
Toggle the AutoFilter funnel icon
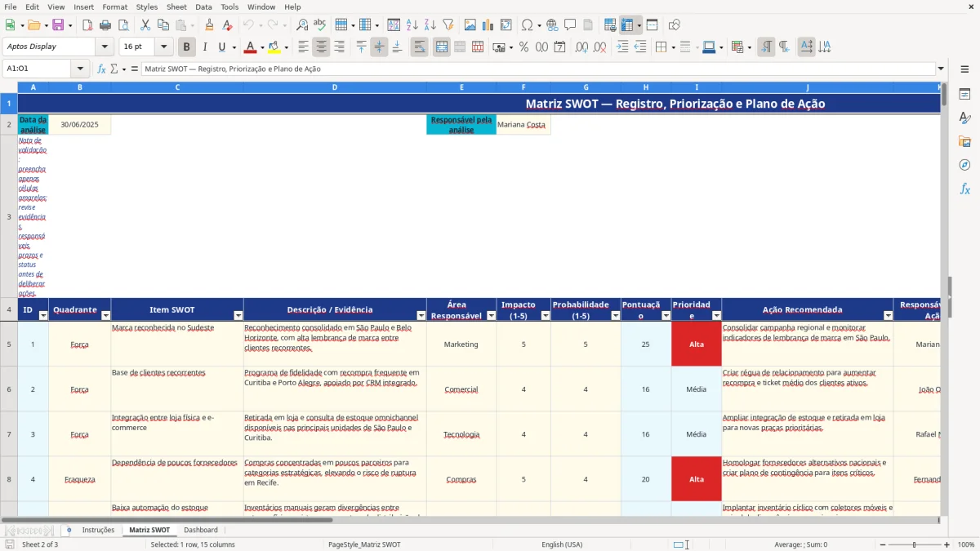(x=448, y=25)
